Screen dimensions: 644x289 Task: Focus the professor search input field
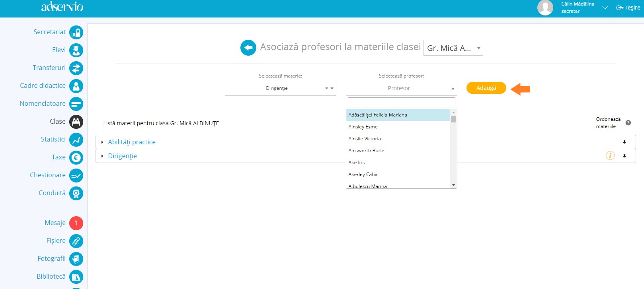click(x=402, y=102)
